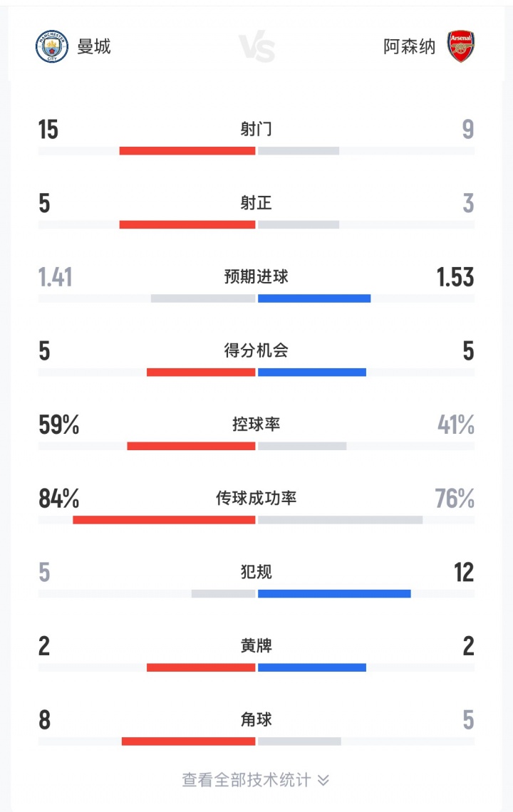This screenshot has width=513, height=812.
Task: Click the 控球率 stat label
Action: [256, 425]
